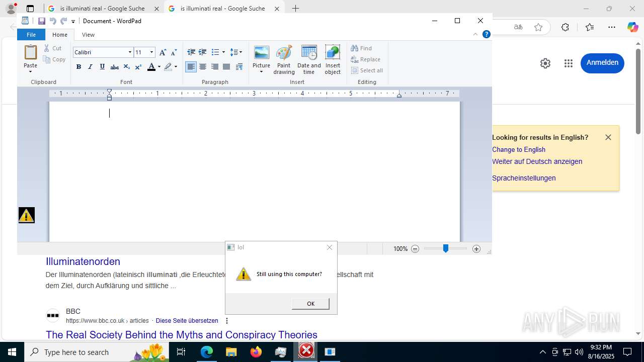644x362 pixels.
Task: Open the Line spacing dropdown
Action: click(236, 52)
